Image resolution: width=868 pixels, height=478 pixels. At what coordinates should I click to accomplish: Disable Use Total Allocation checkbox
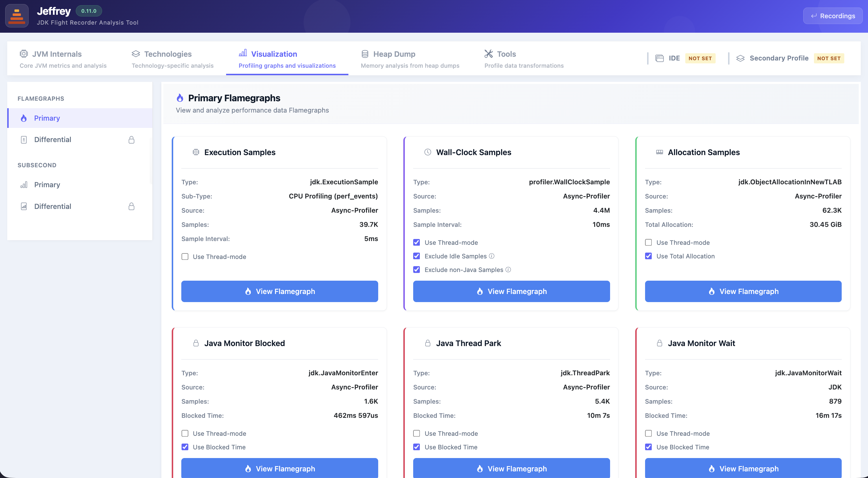[x=648, y=256]
